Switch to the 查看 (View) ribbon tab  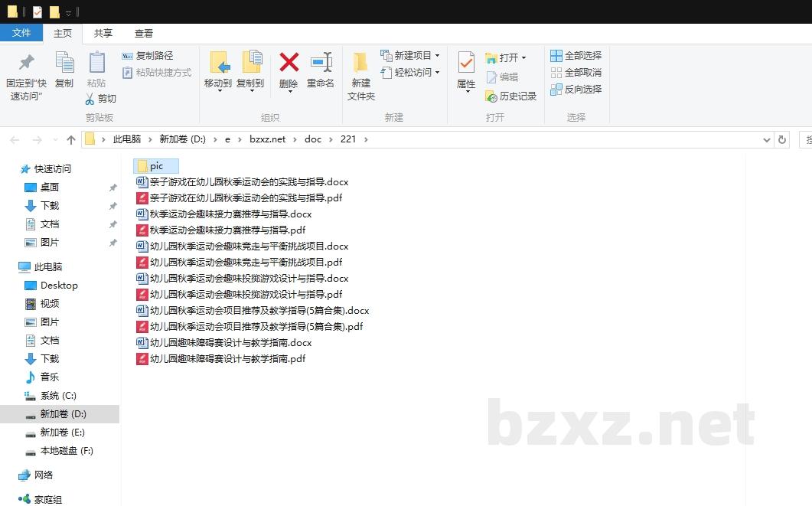tap(144, 33)
